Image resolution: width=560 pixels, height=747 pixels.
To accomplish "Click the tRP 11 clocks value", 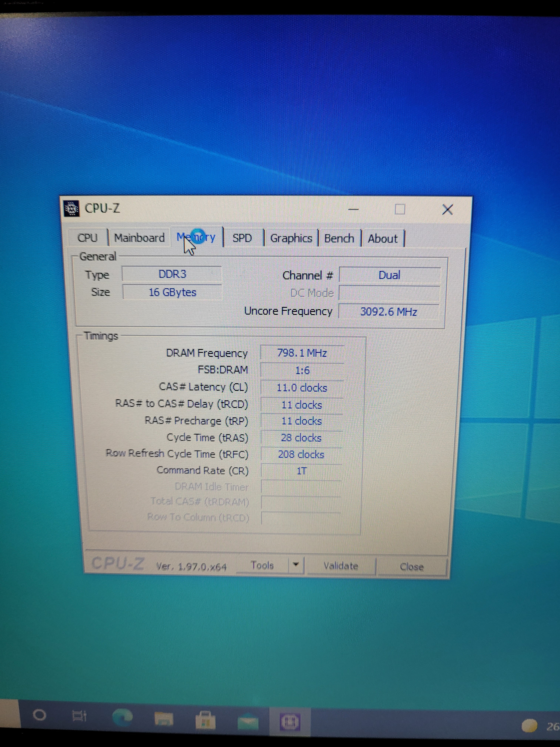I will (x=301, y=421).
